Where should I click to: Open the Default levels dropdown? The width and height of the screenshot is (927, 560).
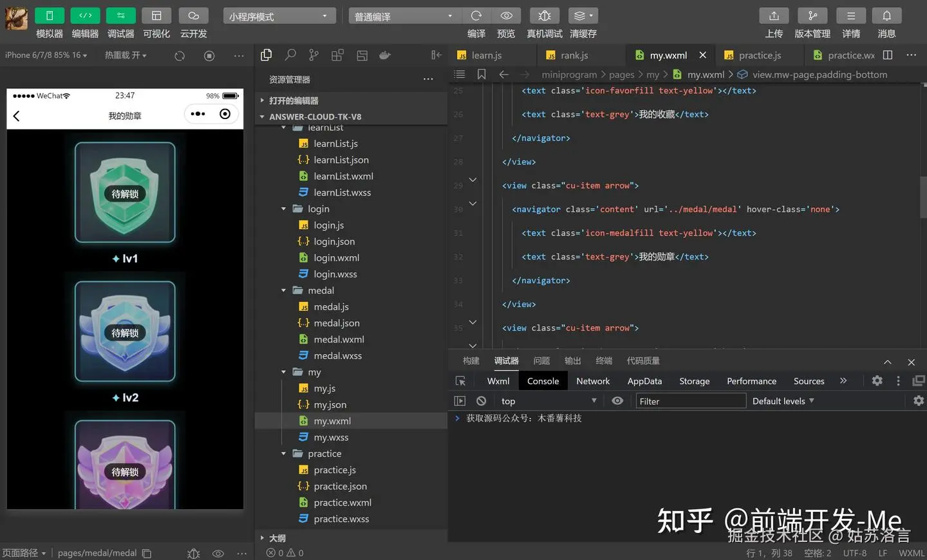(783, 401)
